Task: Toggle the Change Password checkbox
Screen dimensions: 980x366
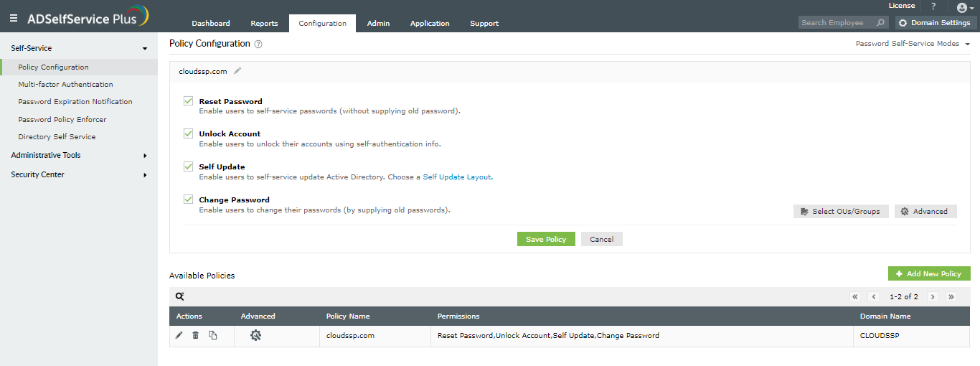Action: pyautogui.click(x=189, y=200)
